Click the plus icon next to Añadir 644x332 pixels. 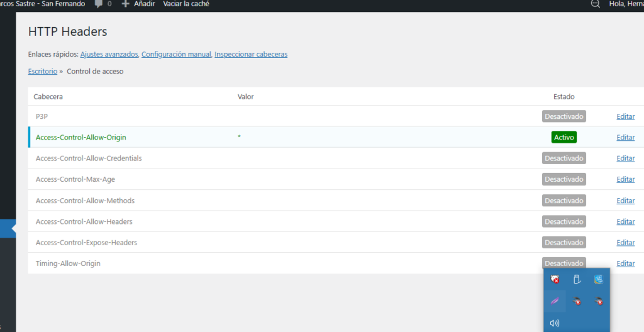tap(125, 4)
